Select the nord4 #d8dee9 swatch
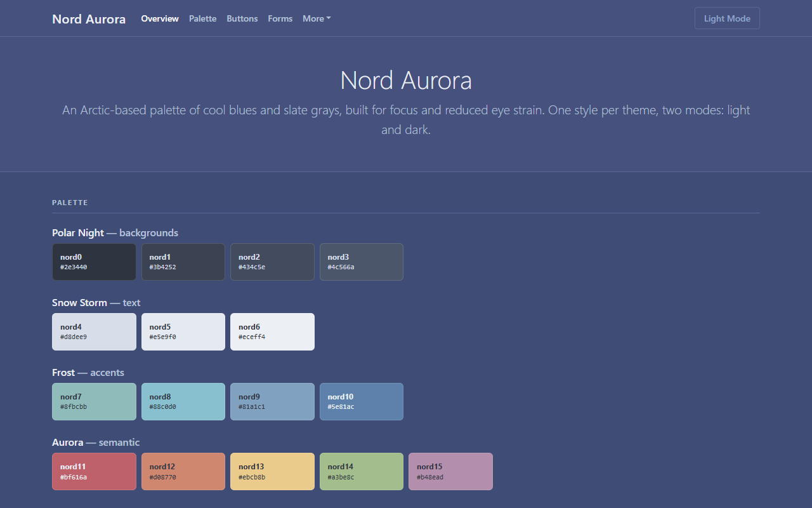Screen dimensions: 812x508 click(94, 331)
